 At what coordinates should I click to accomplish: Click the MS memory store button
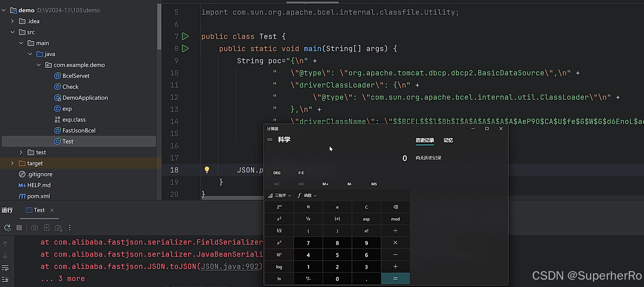pyautogui.click(x=374, y=184)
